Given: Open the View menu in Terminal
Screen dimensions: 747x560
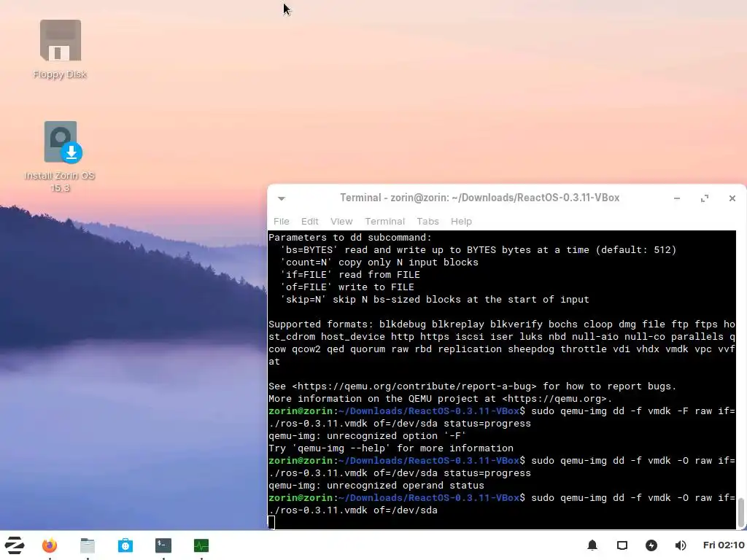Looking at the screenshot, I should pyautogui.click(x=341, y=222).
